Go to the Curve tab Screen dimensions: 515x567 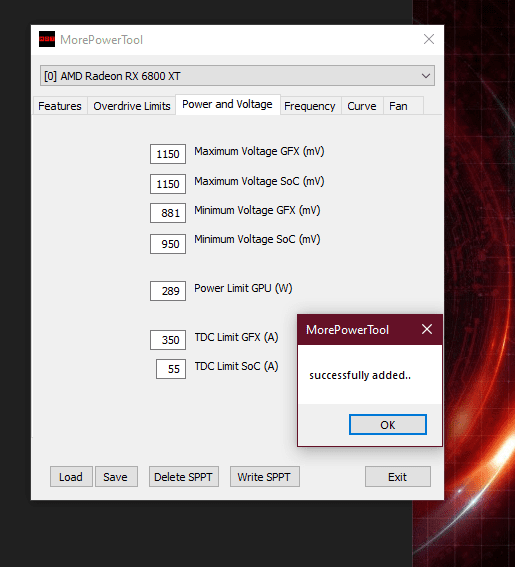[x=362, y=106]
